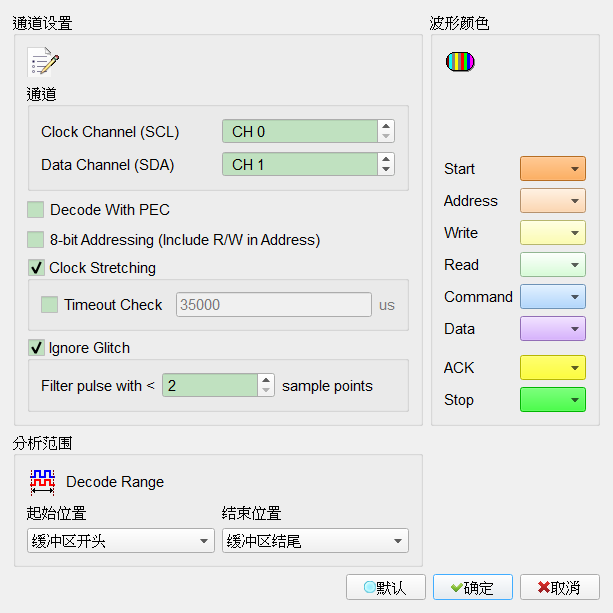Screen dimensions: 613x613
Task: Open the Start color dropdown
Action: [553, 168]
